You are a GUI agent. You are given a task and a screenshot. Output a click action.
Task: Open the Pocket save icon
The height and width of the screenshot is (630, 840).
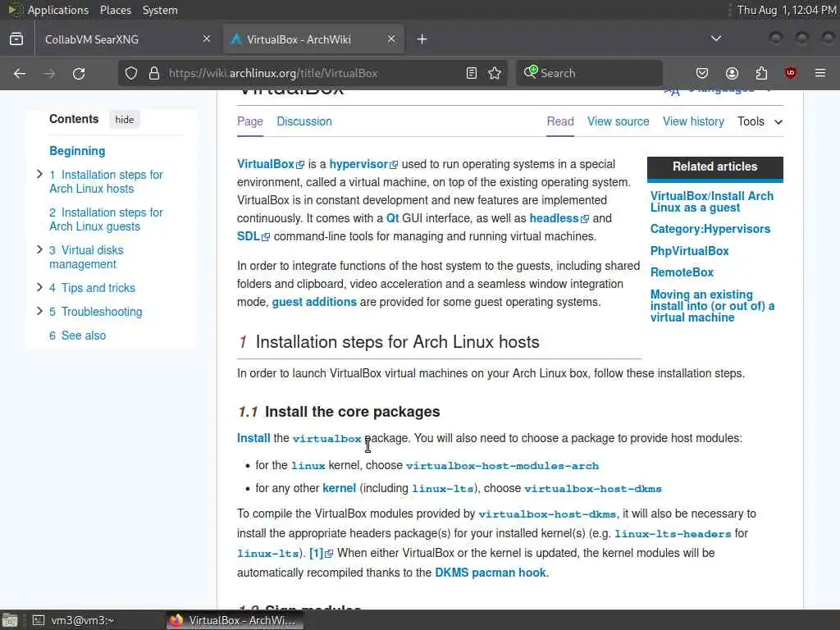coord(702,73)
